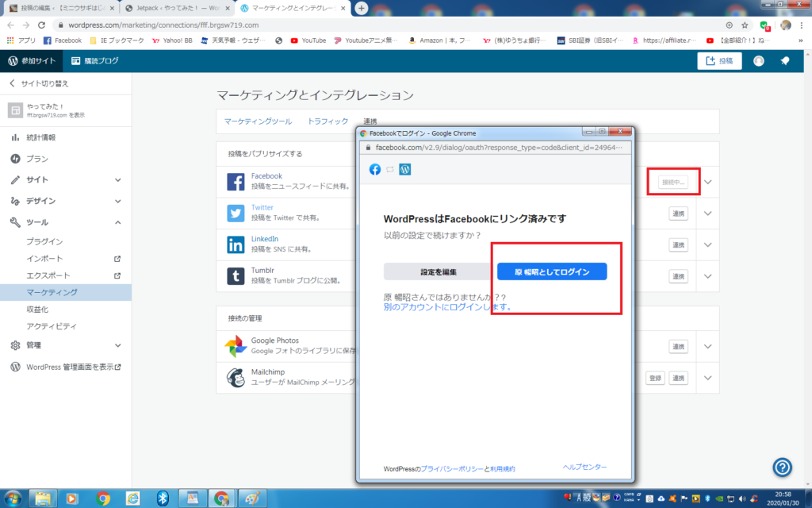Collapse the ツール sidebar section

(117, 223)
